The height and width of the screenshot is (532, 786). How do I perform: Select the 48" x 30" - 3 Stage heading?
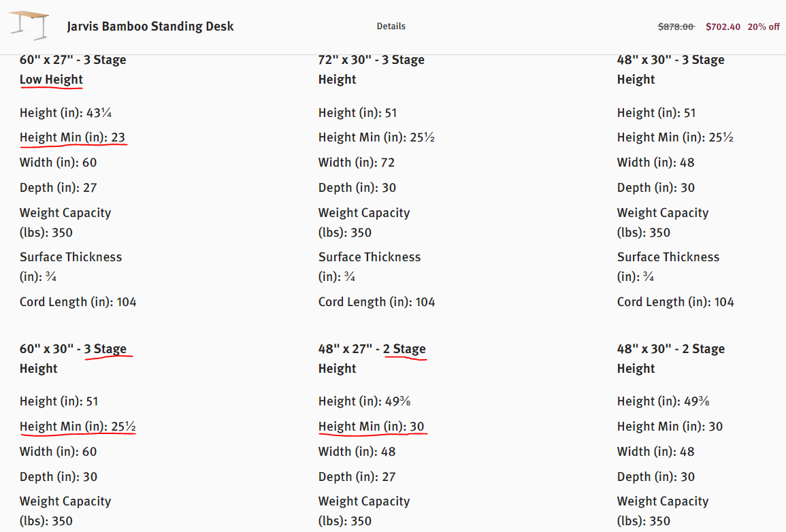[671, 60]
